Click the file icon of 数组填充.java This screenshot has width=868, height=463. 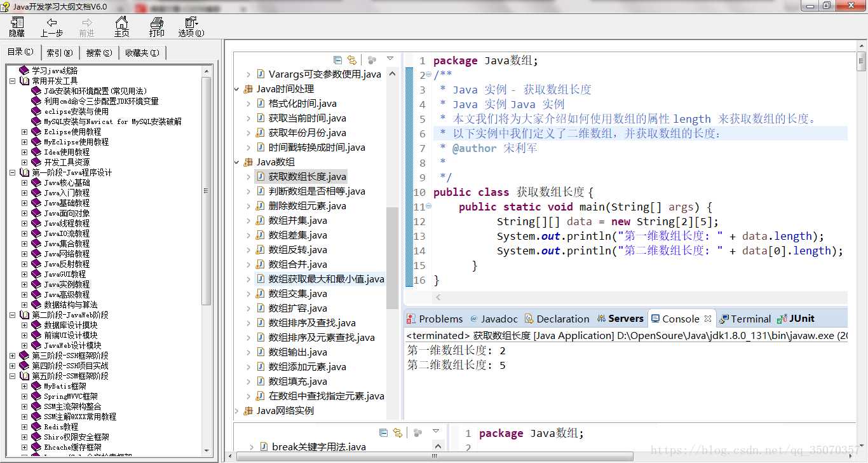(262, 382)
